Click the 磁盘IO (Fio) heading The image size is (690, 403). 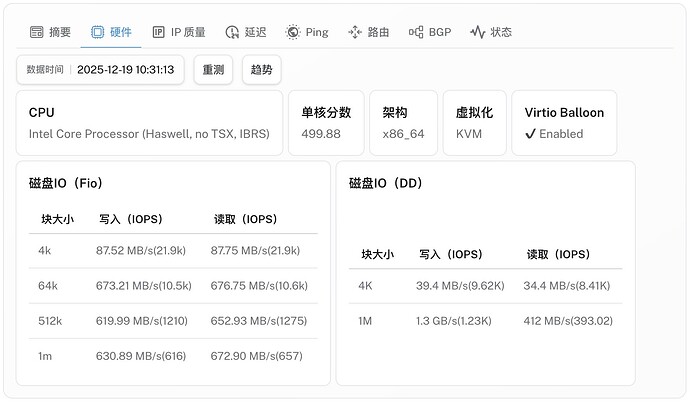click(66, 183)
